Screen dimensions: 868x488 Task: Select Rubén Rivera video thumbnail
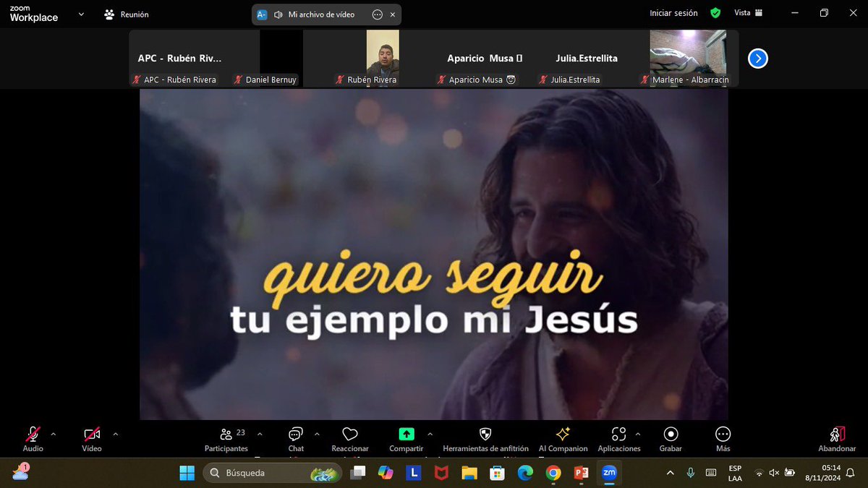(x=383, y=59)
